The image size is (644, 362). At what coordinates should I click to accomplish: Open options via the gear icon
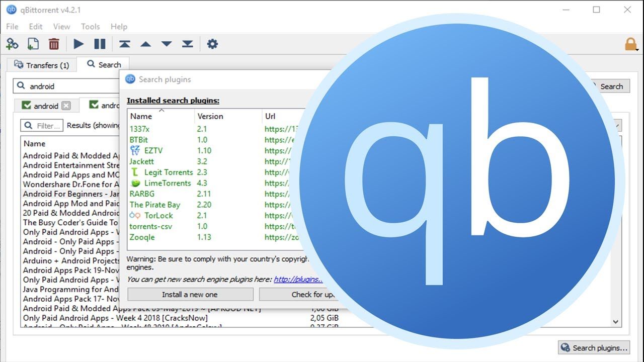pos(212,44)
